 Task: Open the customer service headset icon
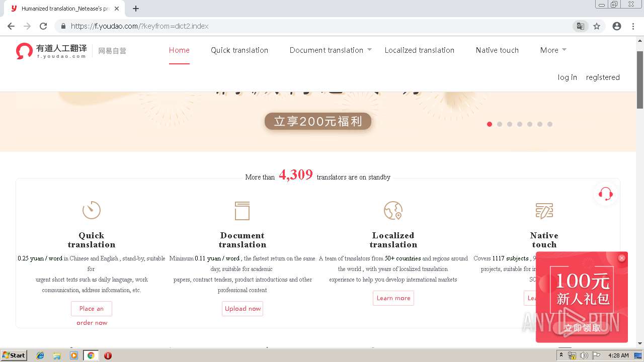tap(606, 194)
